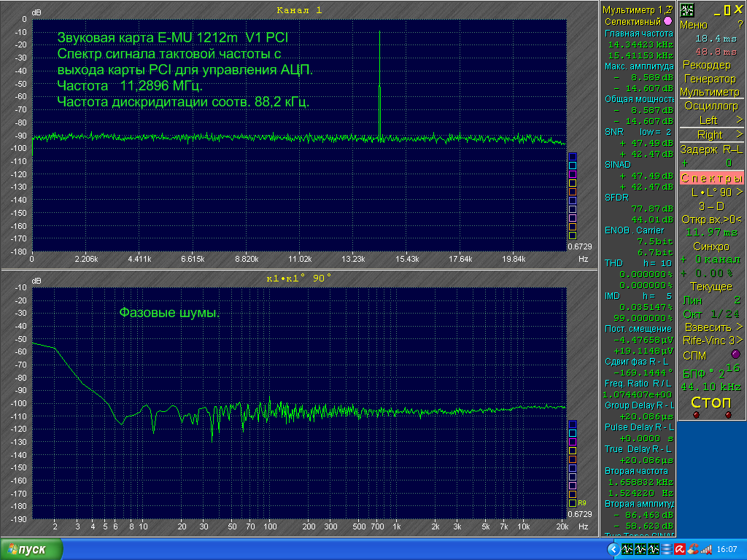Screen dimensions: 747x560
Task: Click the network signal tray icon
Action: click(x=706, y=549)
